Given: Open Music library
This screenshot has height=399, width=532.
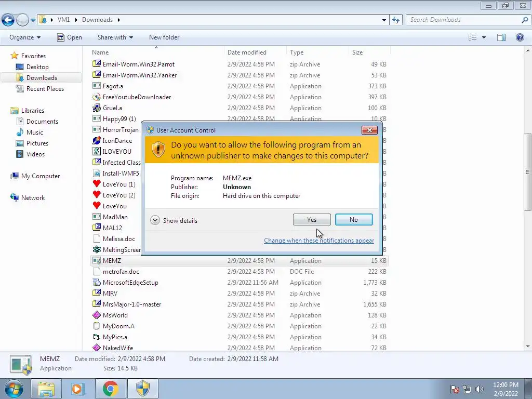Looking at the screenshot, I should click(x=30, y=132).
